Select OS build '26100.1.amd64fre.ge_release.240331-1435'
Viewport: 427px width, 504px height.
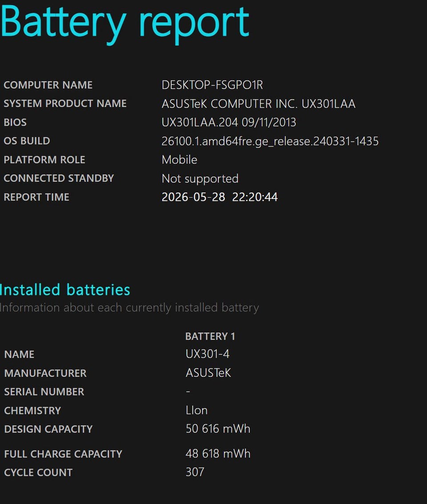click(270, 141)
